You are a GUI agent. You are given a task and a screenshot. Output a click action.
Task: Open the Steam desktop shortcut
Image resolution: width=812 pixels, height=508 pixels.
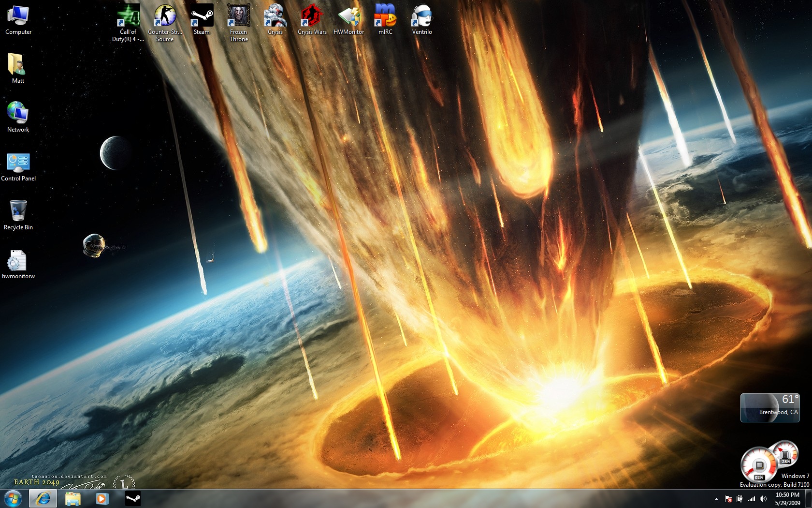(202, 20)
